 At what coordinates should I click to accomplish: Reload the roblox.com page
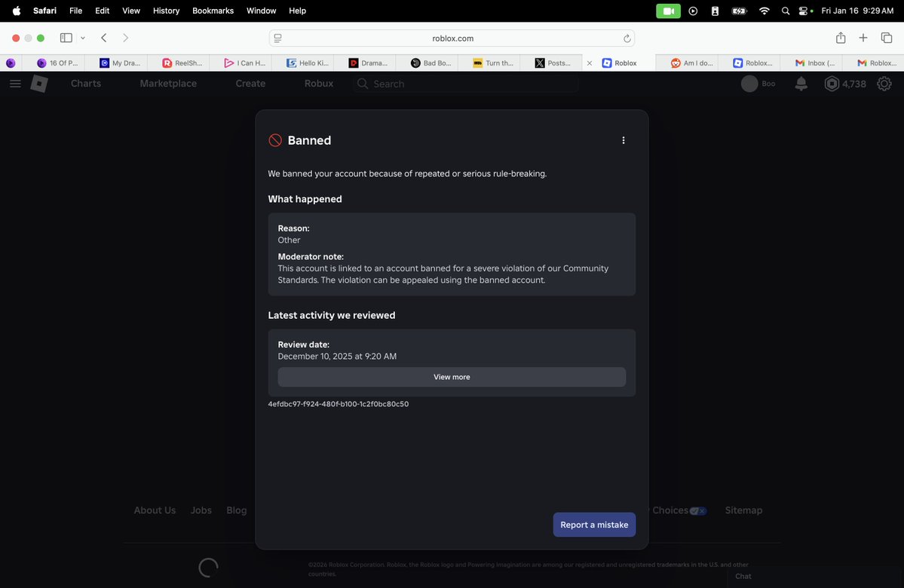coord(627,38)
